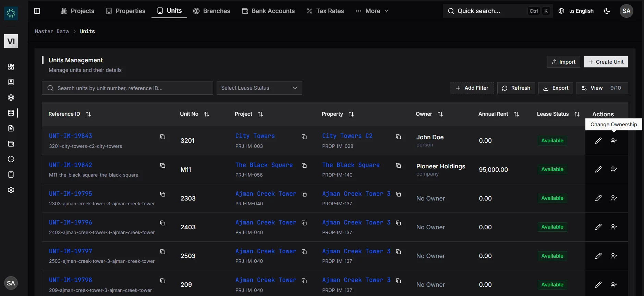Image resolution: width=644 pixels, height=296 pixels.
Task: Edit unit 2303 with pencil icon
Action: 598,198
